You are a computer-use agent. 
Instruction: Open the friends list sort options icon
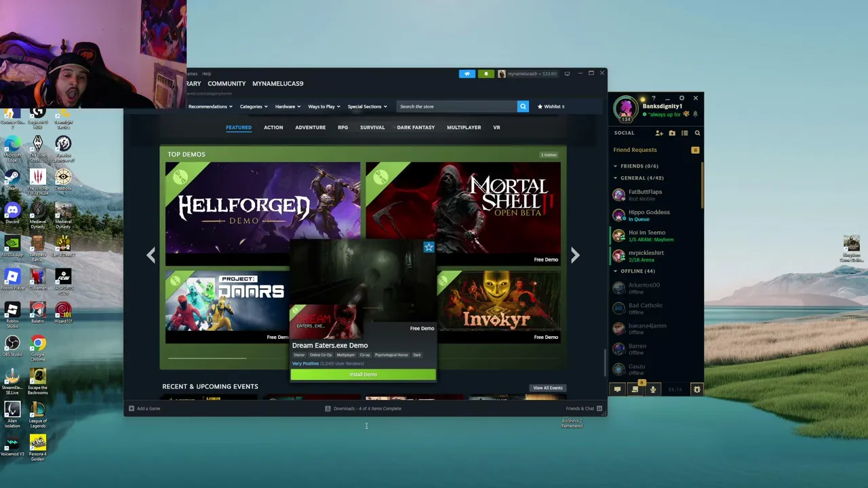click(x=685, y=133)
